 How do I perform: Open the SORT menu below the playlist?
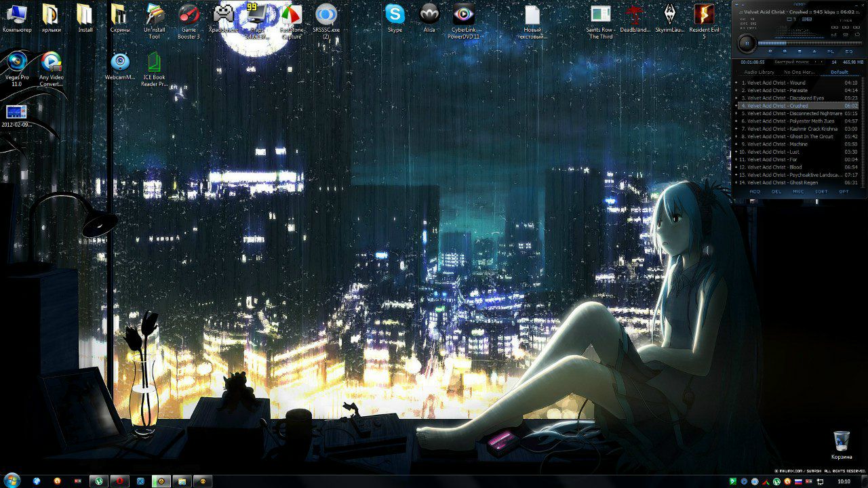click(x=821, y=191)
